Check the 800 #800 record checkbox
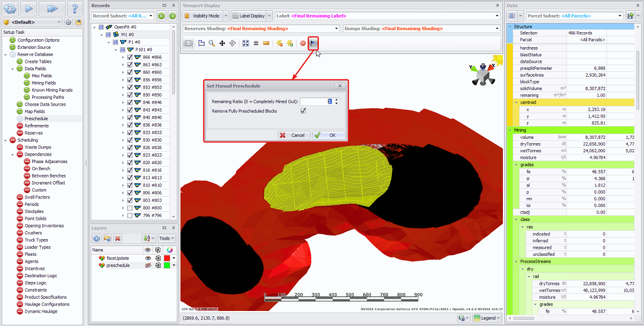 point(129,208)
